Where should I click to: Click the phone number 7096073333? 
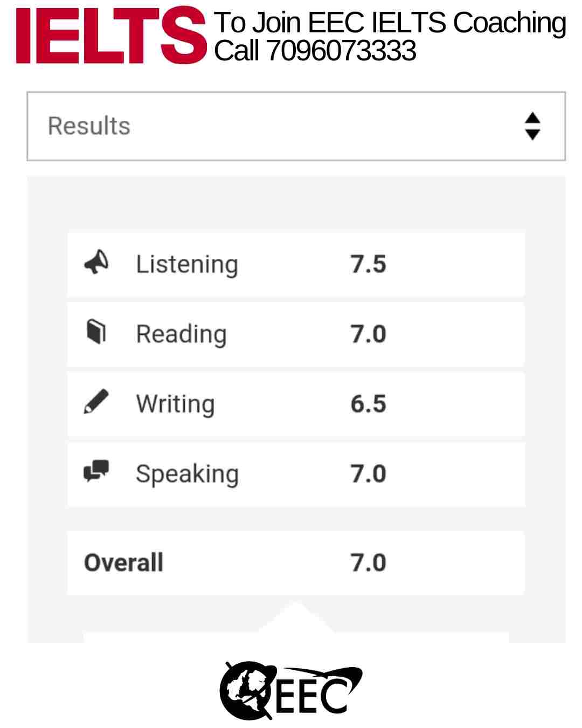click(x=342, y=51)
